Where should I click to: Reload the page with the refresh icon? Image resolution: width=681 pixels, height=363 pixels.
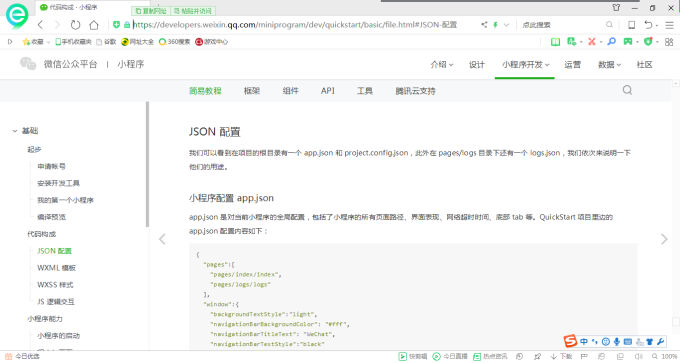click(x=76, y=25)
